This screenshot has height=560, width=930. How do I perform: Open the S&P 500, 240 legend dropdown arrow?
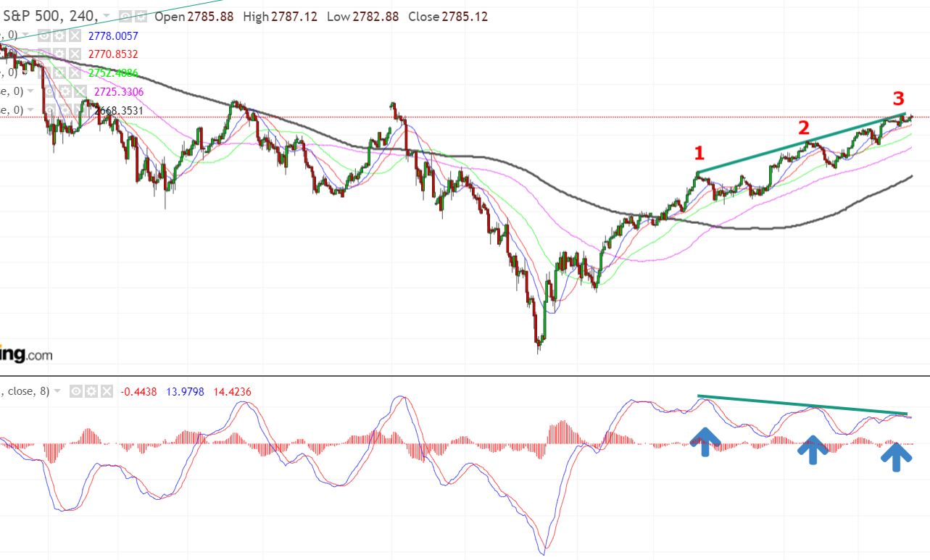tap(107, 16)
